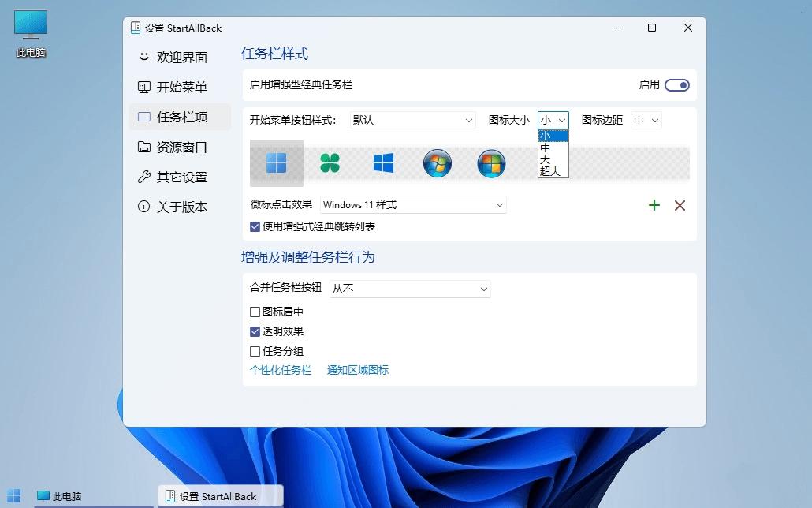
Task: Click the Windows Start button on the taskbar
Action: pyautogui.click(x=13, y=496)
